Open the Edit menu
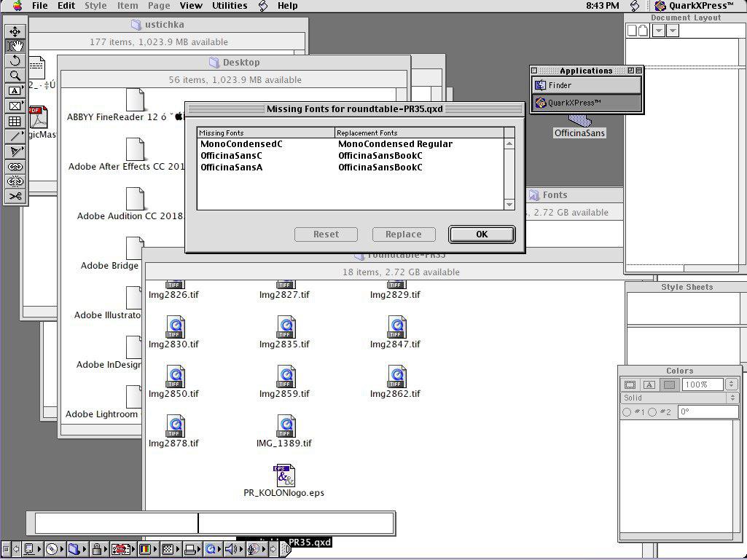The height and width of the screenshot is (560, 747). pyautogui.click(x=66, y=6)
